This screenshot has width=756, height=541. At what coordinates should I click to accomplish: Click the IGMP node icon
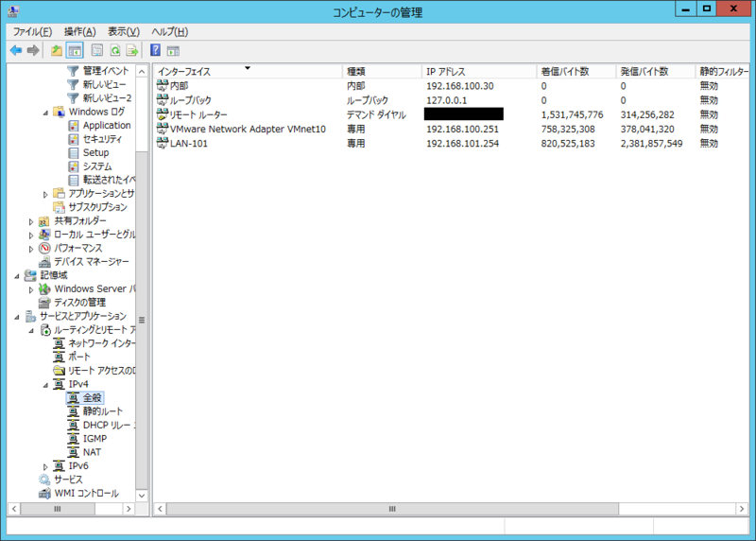click(73, 439)
